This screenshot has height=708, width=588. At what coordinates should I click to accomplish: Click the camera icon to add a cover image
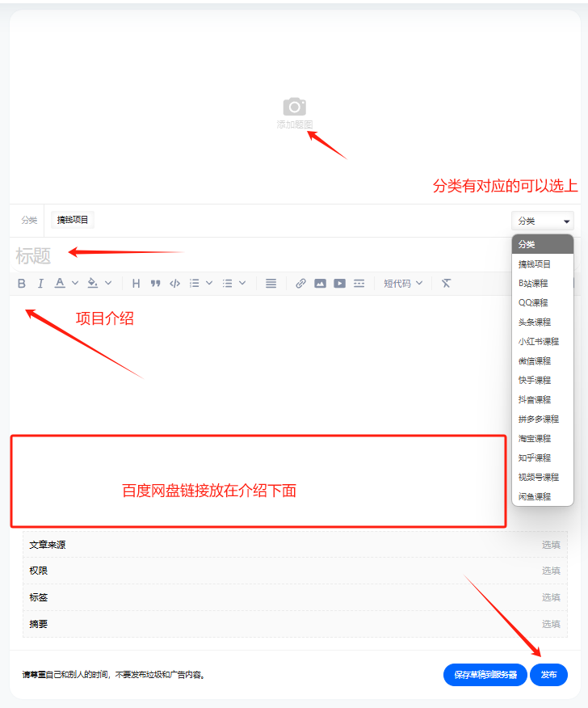coord(294,107)
